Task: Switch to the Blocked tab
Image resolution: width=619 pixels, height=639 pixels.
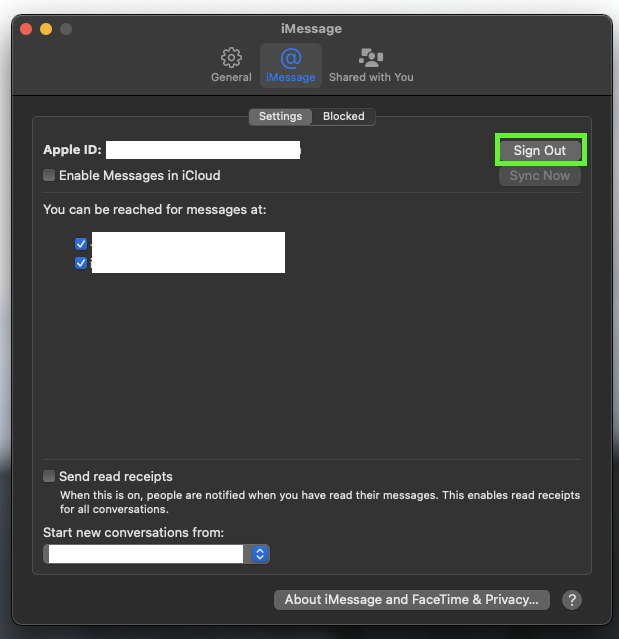Action: click(344, 117)
